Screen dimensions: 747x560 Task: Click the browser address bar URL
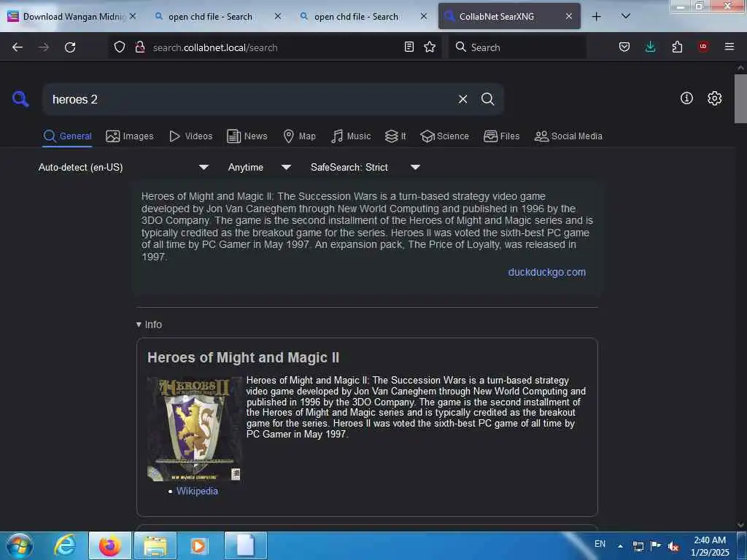[215, 47]
